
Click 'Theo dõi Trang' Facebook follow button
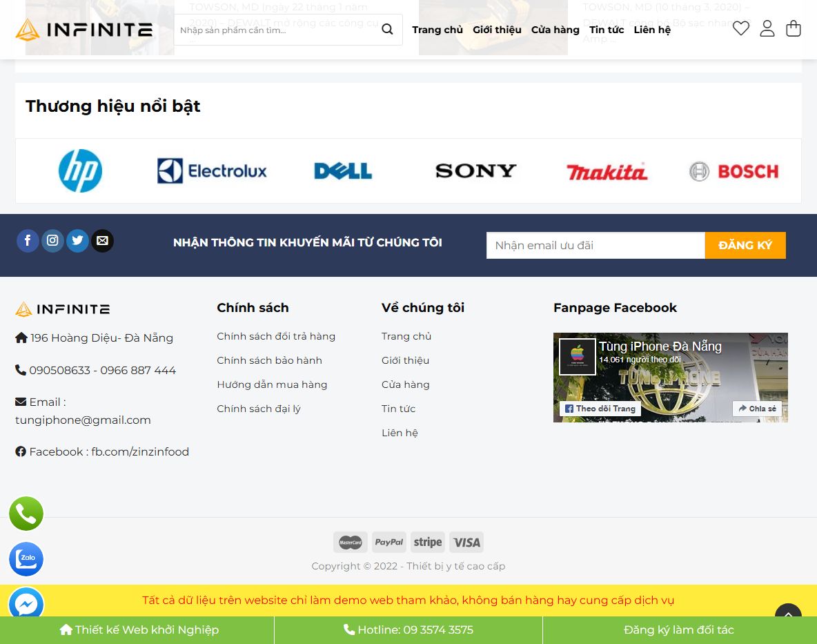(600, 409)
